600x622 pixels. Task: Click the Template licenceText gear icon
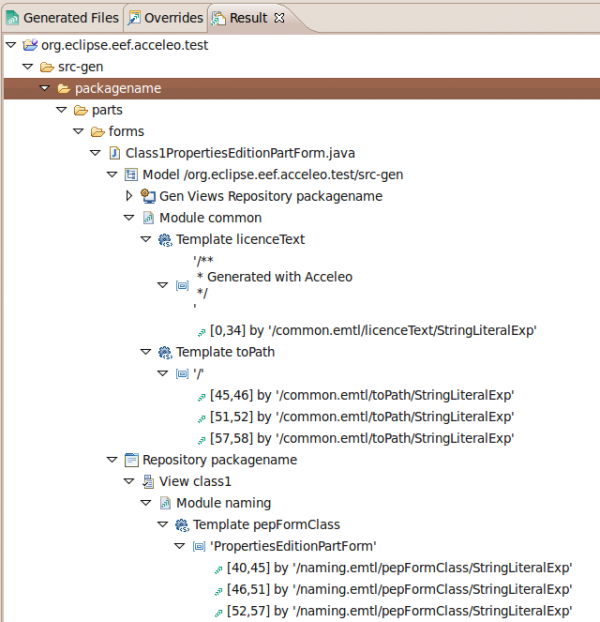click(x=165, y=240)
